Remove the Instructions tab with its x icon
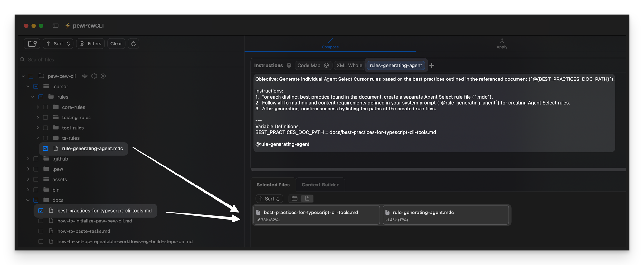Viewport: 644px width, 265px height. [x=289, y=65]
